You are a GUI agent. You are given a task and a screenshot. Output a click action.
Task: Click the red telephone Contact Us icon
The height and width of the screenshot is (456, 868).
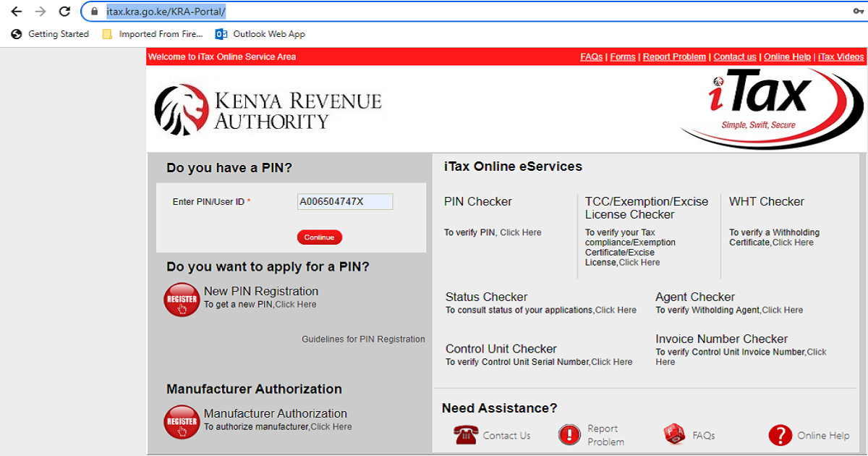pos(465,434)
